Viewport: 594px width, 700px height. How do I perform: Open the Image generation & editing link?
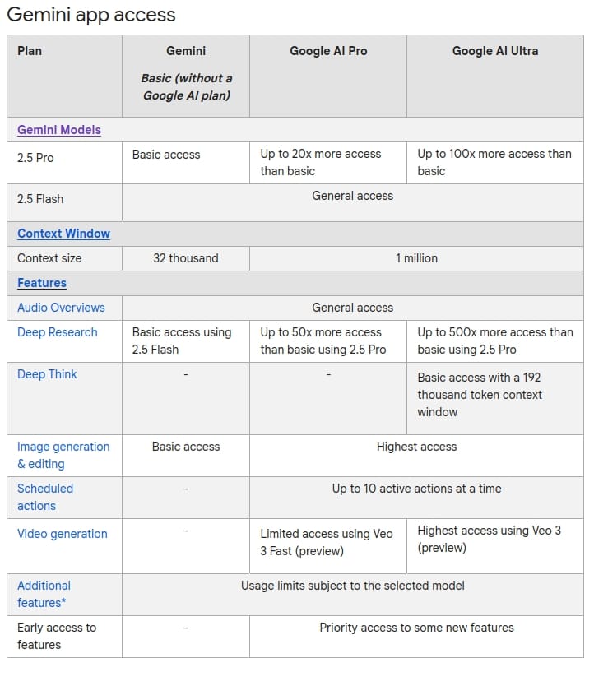click(63, 455)
